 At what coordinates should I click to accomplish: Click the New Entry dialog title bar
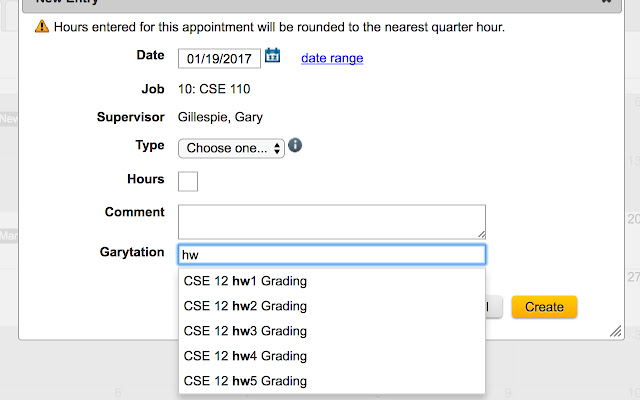[x=300, y=4]
